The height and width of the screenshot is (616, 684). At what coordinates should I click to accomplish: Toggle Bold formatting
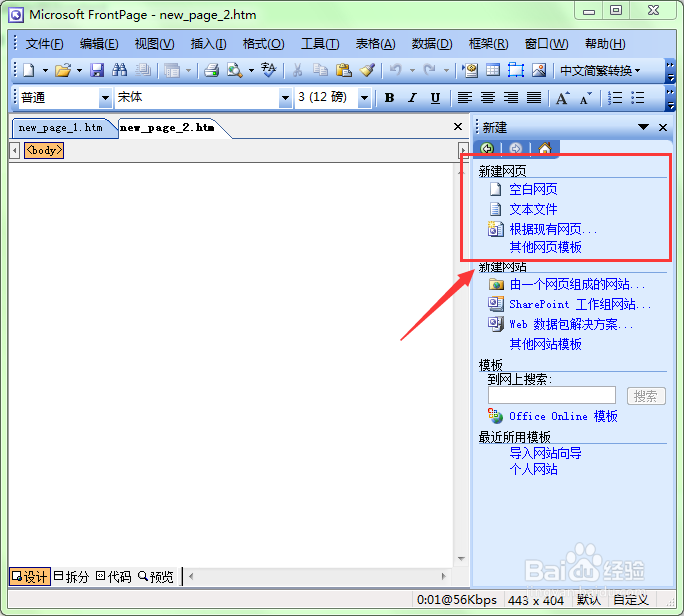pos(390,98)
